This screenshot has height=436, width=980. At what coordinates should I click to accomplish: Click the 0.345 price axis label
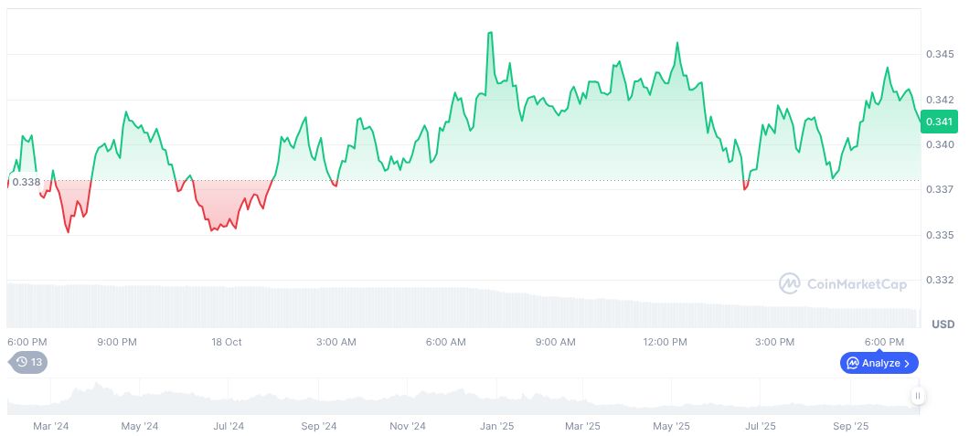tap(940, 55)
